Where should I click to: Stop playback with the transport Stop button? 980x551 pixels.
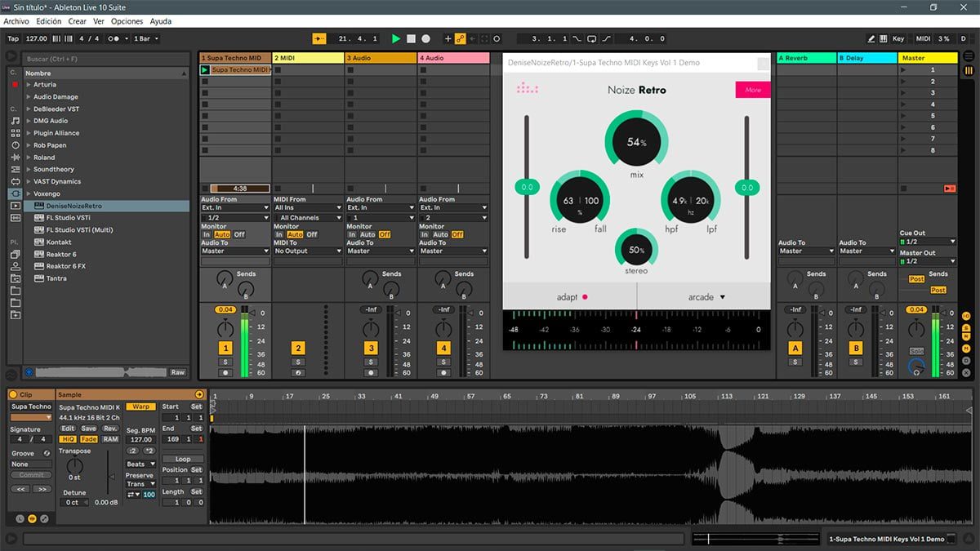(411, 38)
